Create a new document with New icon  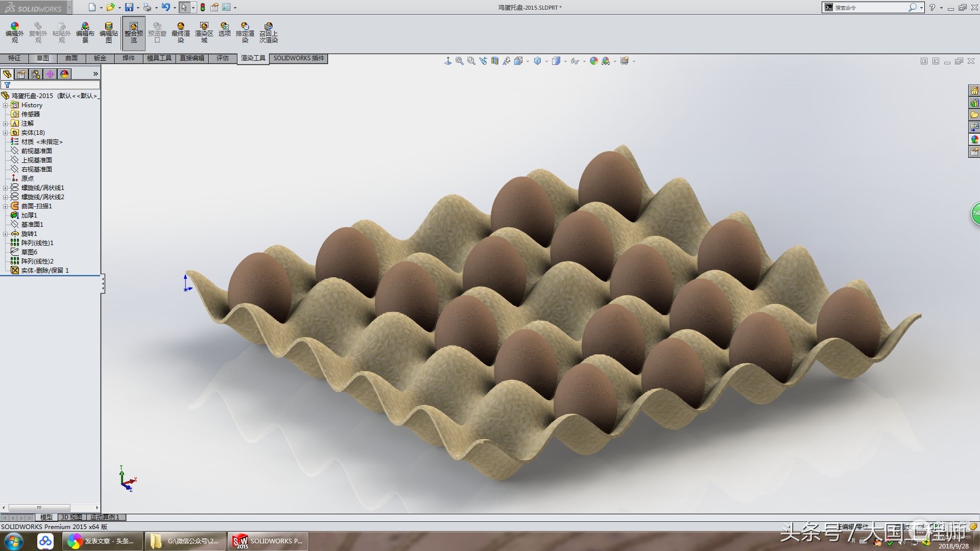pyautogui.click(x=92, y=7)
